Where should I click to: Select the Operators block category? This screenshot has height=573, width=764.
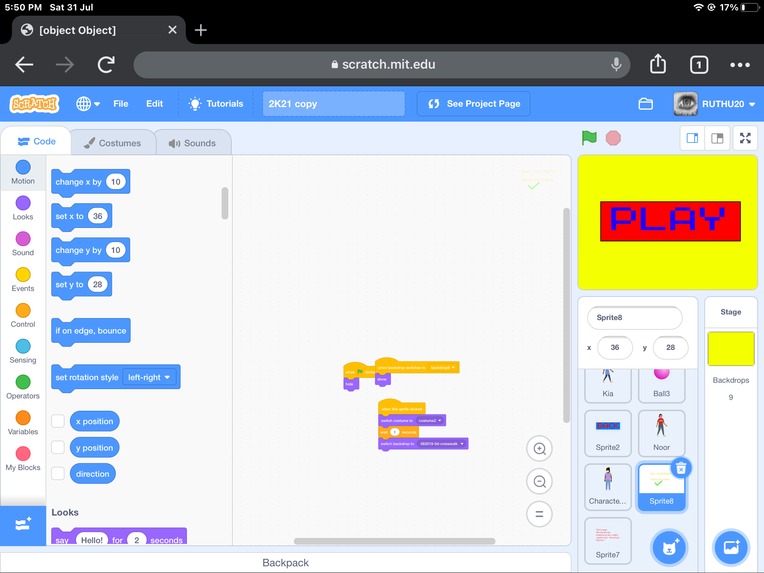coord(23,387)
